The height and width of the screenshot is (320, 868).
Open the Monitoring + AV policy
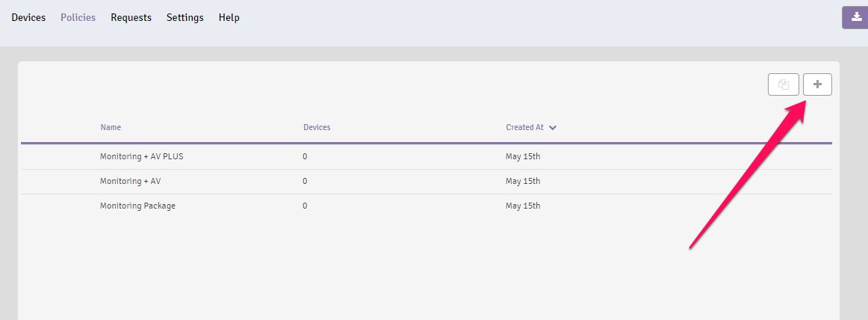(131, 181)
